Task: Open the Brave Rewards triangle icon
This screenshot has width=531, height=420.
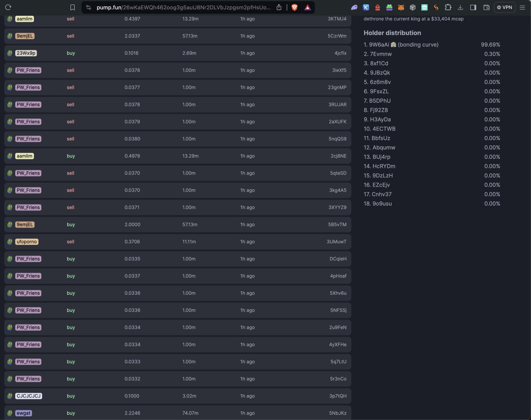Action: point(308,7)
